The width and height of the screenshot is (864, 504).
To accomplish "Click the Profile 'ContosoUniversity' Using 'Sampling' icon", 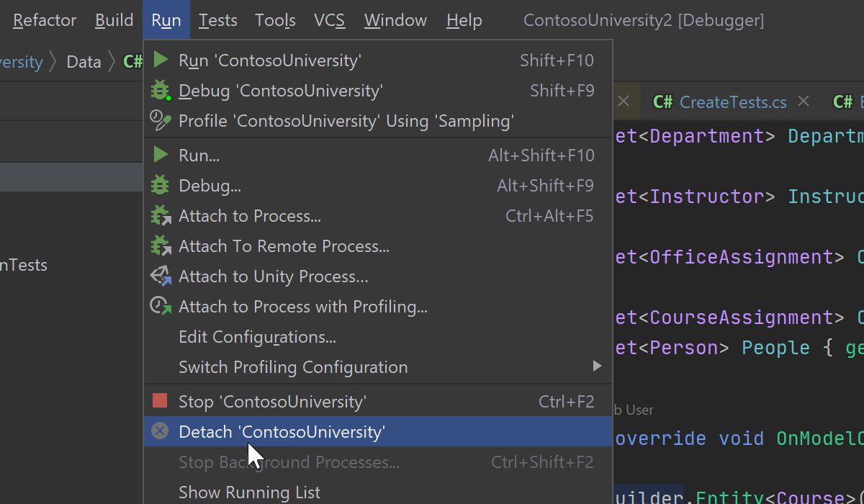I will click(161, 120).
